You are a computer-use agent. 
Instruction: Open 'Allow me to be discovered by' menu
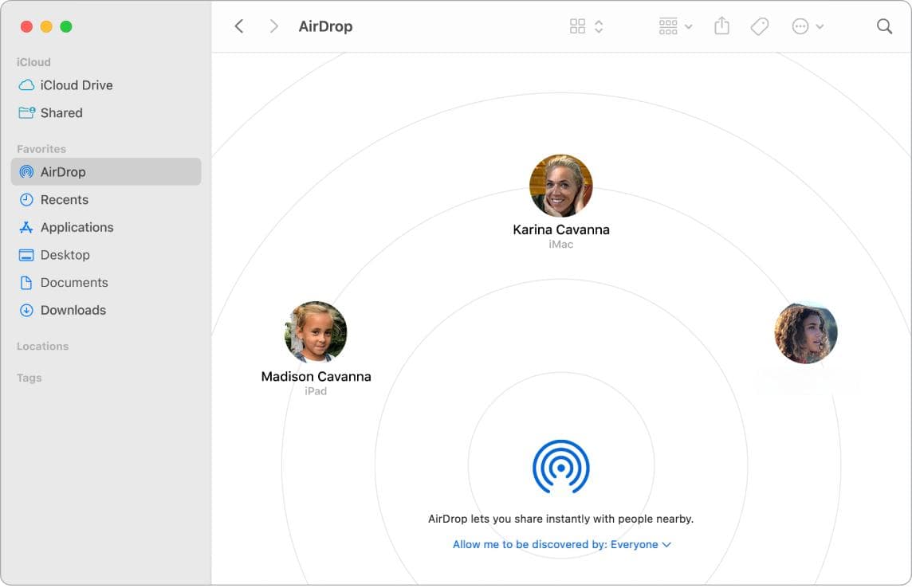(562, 544)
